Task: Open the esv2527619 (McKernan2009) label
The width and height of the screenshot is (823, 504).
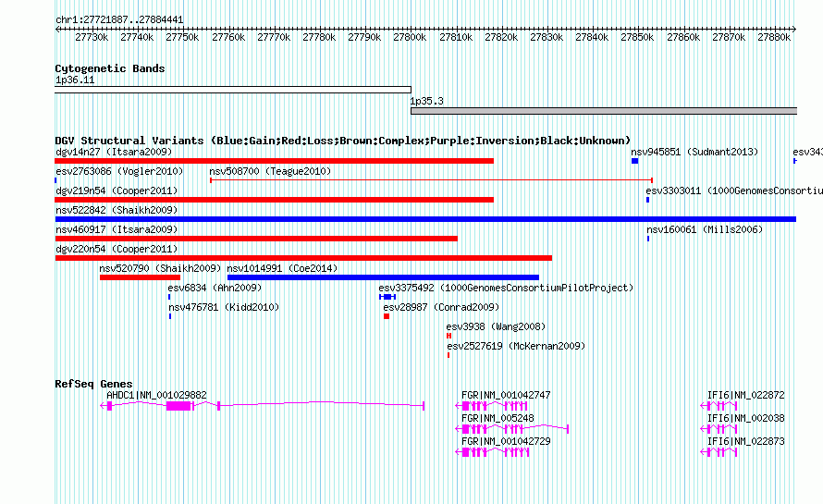Action: tap(516, 346)
